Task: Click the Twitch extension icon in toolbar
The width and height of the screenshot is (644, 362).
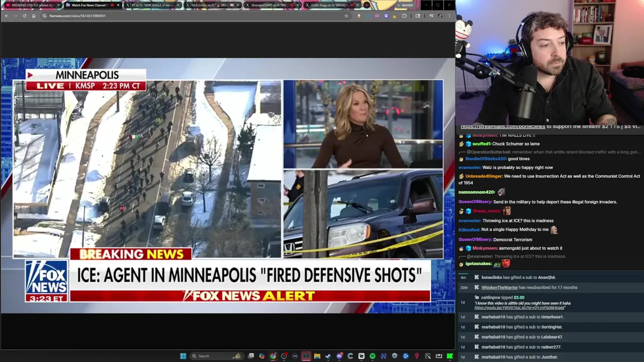Action: [386, 16]
